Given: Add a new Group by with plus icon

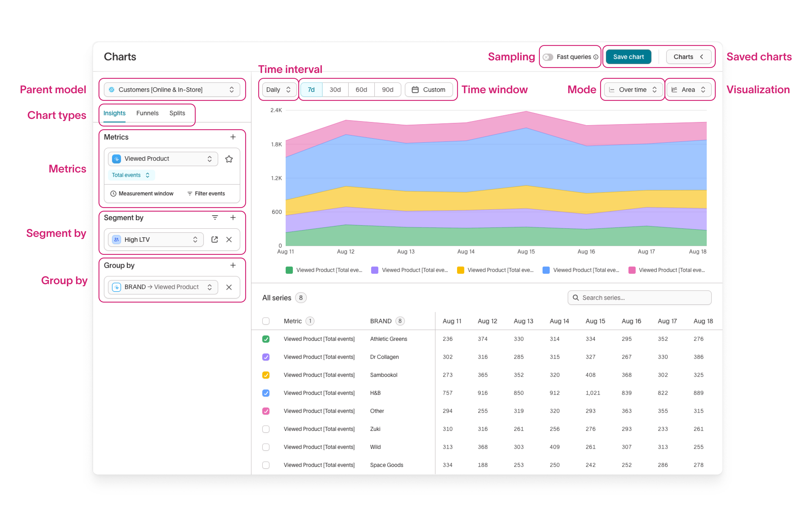Looking at the screenshot, I should 233,266.
